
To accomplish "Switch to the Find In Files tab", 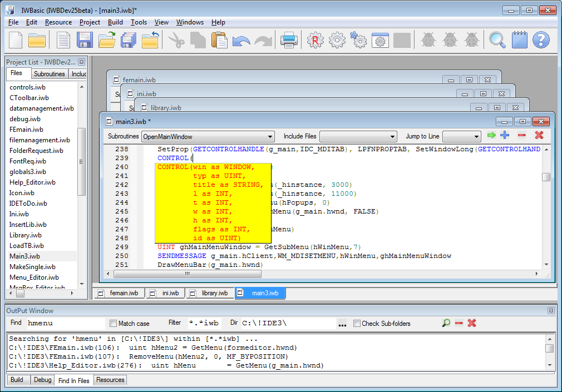I will (x=73, y=380).
